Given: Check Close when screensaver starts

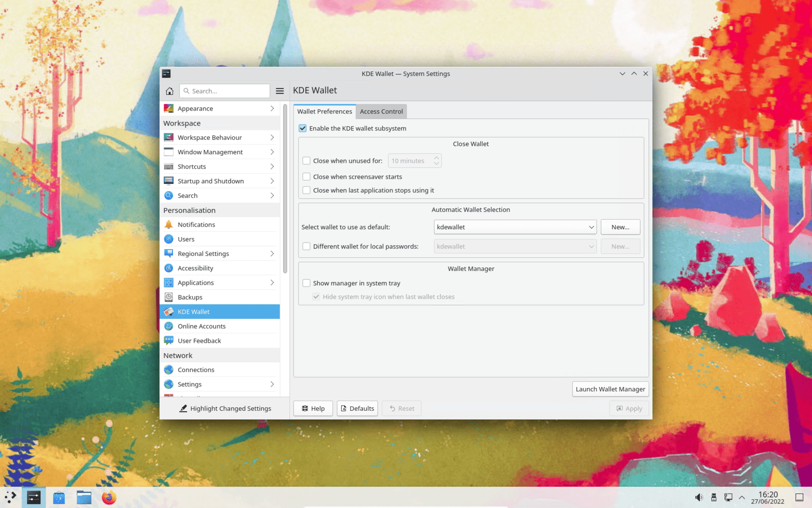Looking at the screenshot, I should [x=306, y=177].
